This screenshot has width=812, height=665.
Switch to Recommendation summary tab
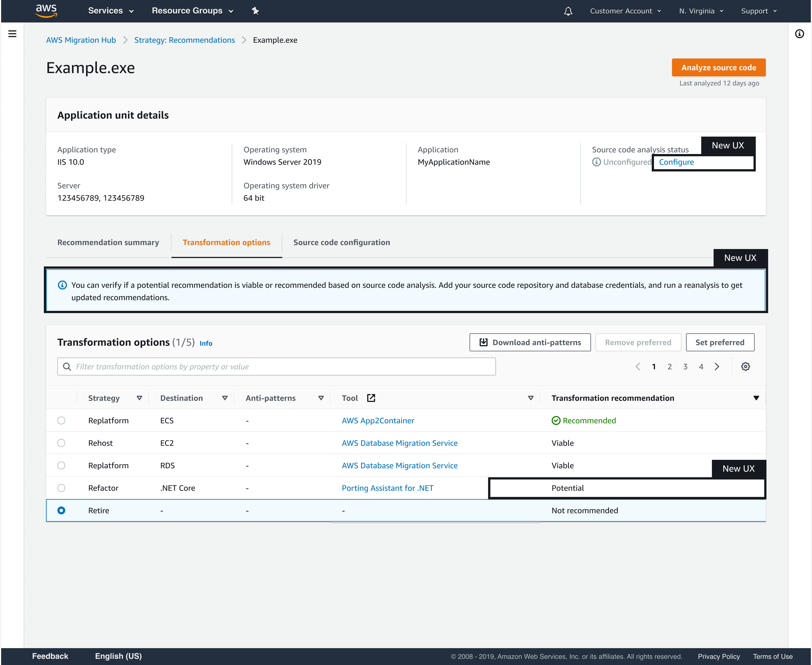(108, 242)
